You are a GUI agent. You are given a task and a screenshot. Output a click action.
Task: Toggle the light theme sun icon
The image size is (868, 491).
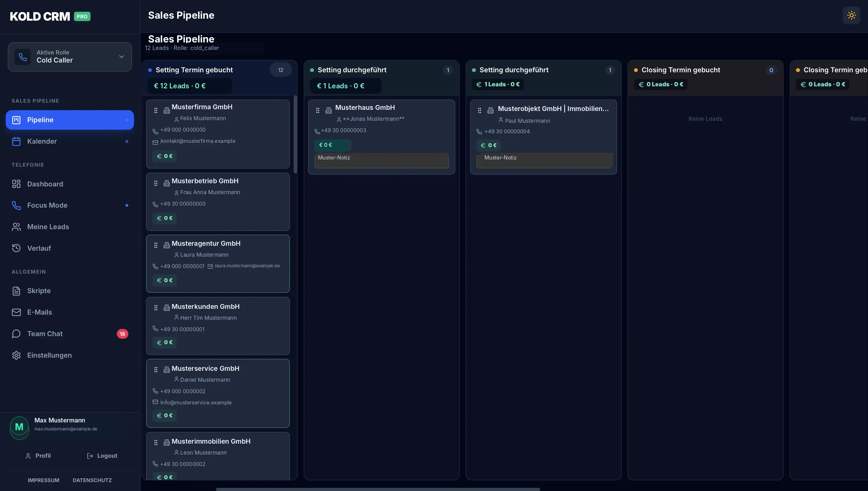851,15
